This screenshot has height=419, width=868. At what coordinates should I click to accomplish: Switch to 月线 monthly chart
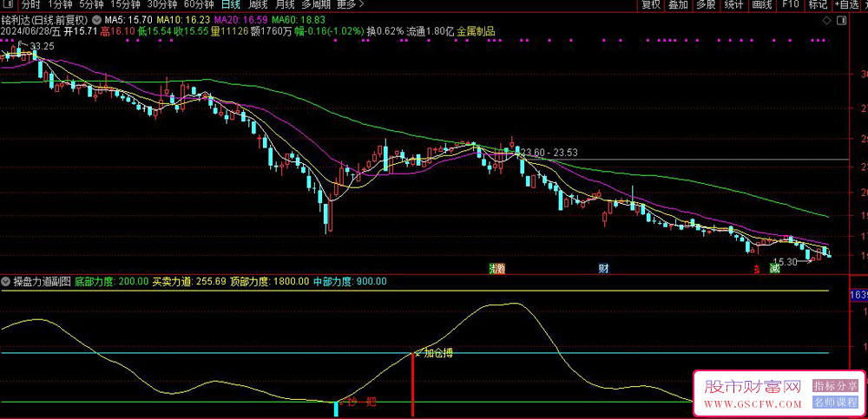pos(285,5)
